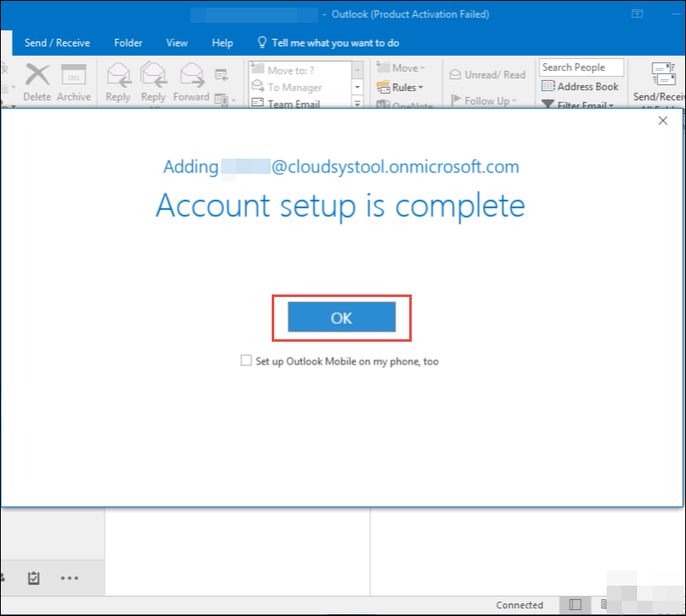Open the Tasks navigation icon
The height and width of the screenshot is (616, 686).
[34, 578]
